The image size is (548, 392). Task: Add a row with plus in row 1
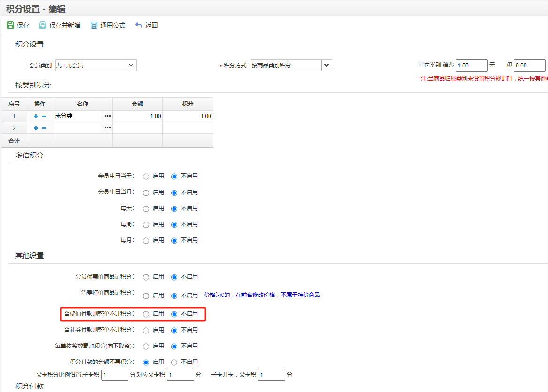[36, 116]
